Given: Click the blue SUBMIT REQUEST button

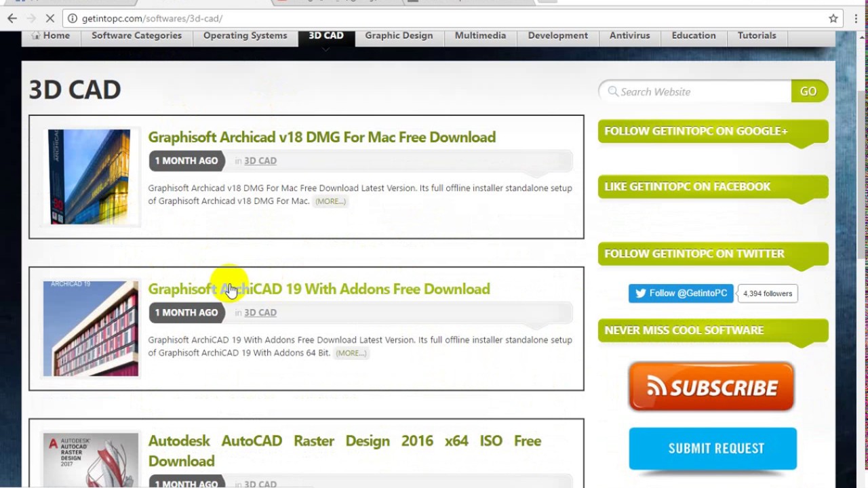Looking at the screenshot, I should [713, 449].
